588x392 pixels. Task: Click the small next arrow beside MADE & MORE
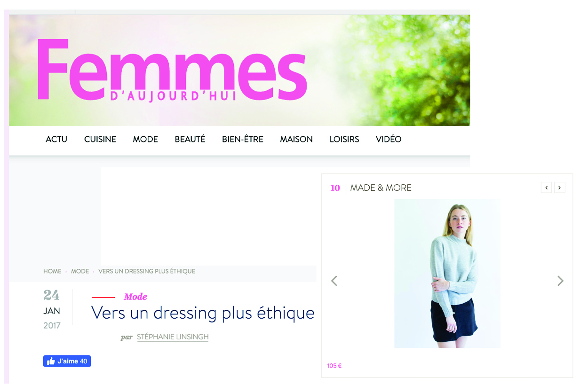pyautogui.click(x=559, y=188)
